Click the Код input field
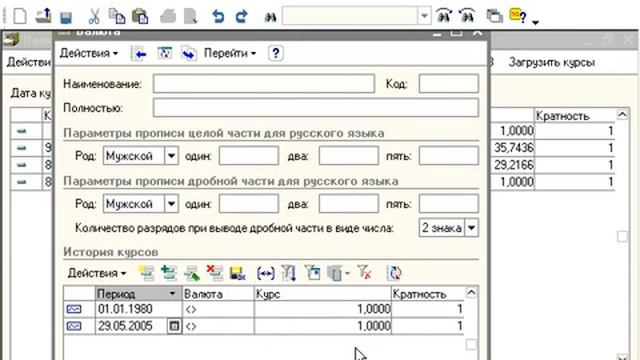 [449, 84]
